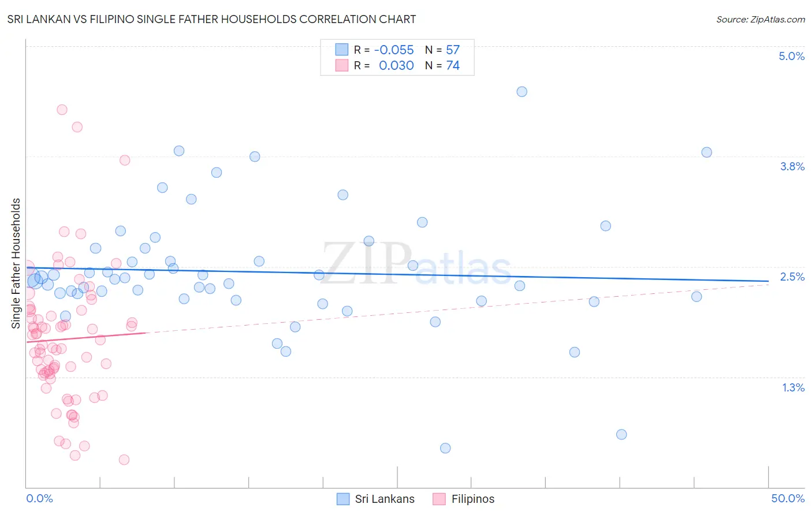
Task: Click the 1.3% y-axis tick label
Action: pos(793,387)
